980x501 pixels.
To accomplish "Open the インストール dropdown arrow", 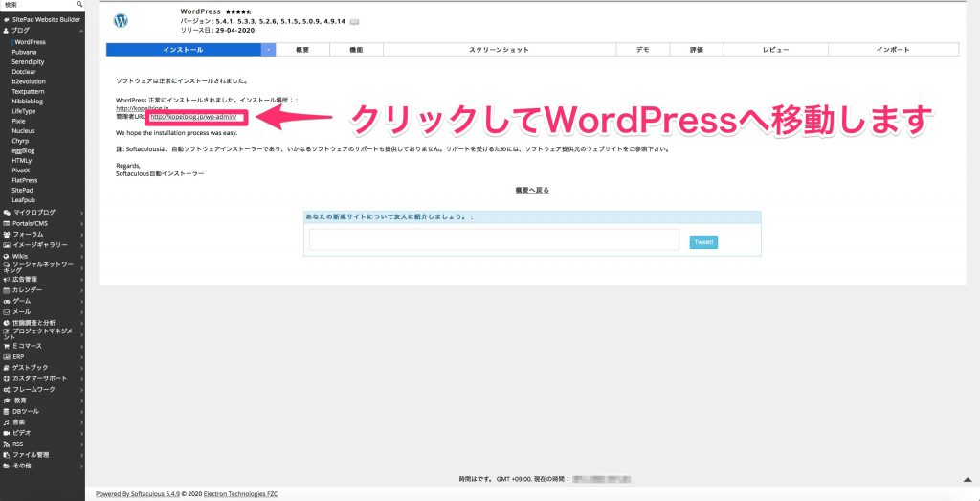I will tap(269, 49).
